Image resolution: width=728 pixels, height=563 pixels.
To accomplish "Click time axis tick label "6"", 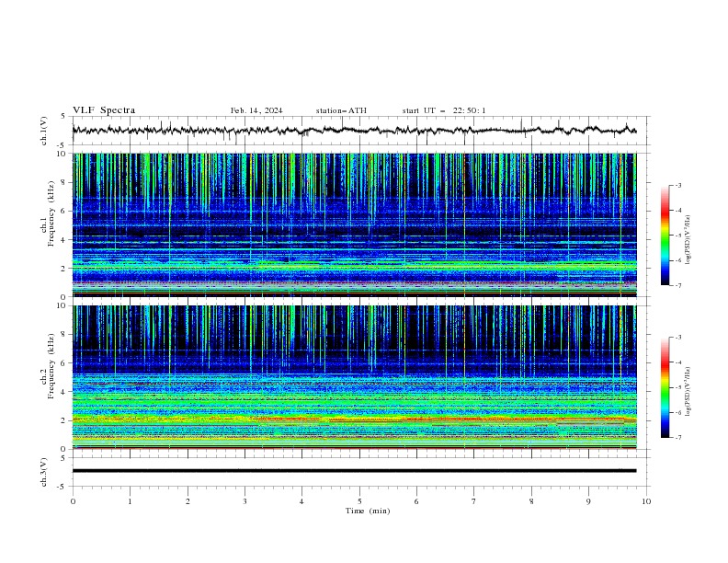I will coord(416,501).
